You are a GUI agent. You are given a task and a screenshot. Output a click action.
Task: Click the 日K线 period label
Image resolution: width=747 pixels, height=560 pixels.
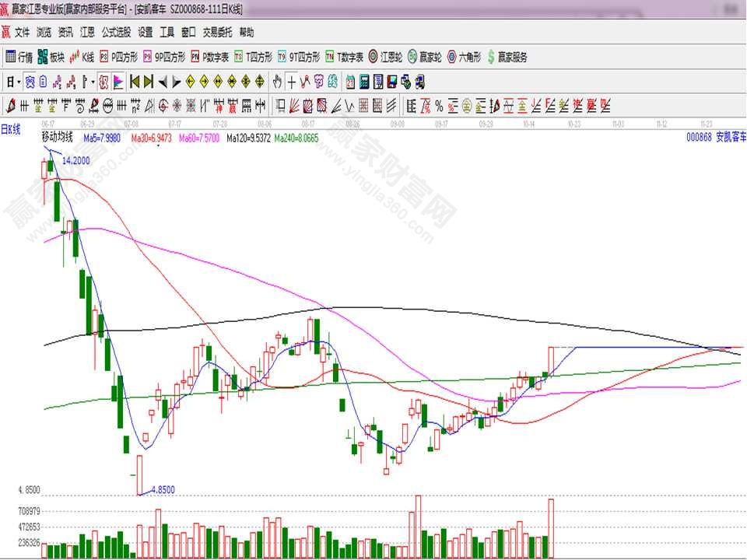10,130
